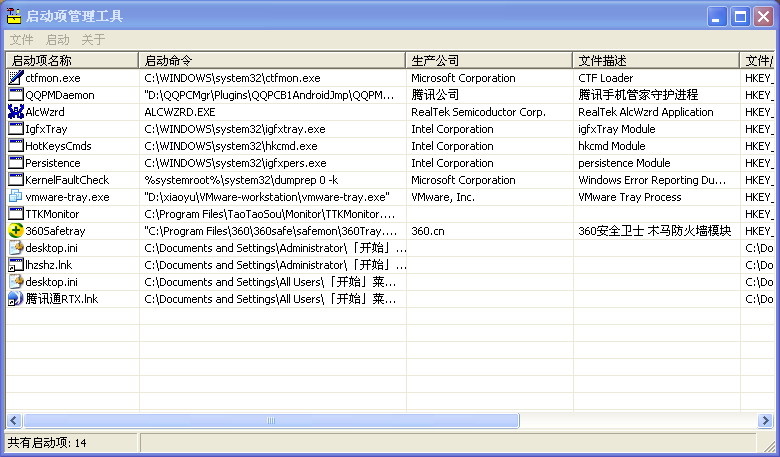Open the 启动 menu
Screen dimensions: 780x457
[58, 39]
